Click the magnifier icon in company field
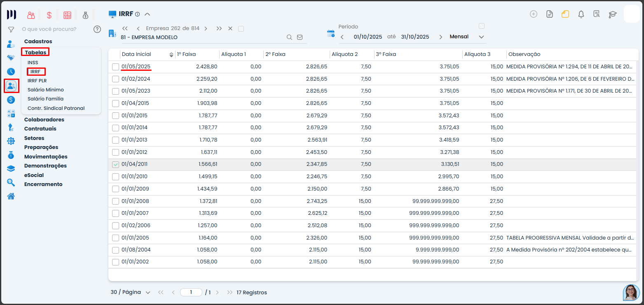This screenshot has height=305, width=644. click(289, 37)
